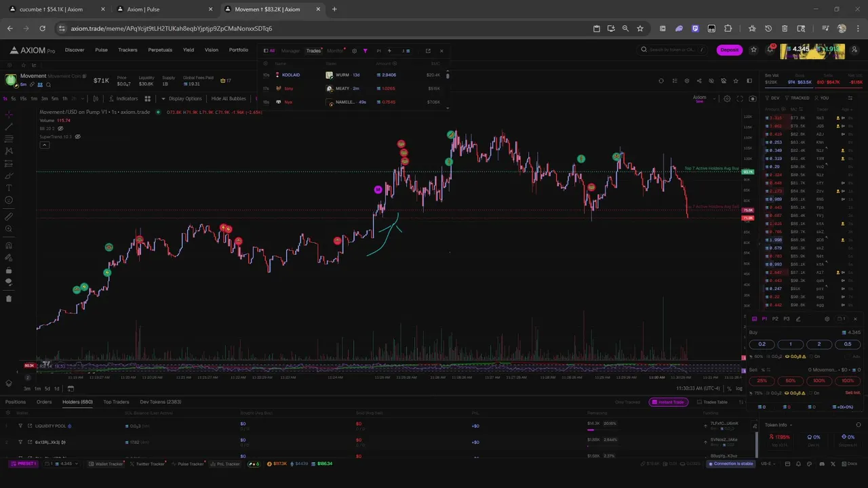Toggle fullscreen chart mode
This screenshot has width=868, height=488.
tap(740, 99)
